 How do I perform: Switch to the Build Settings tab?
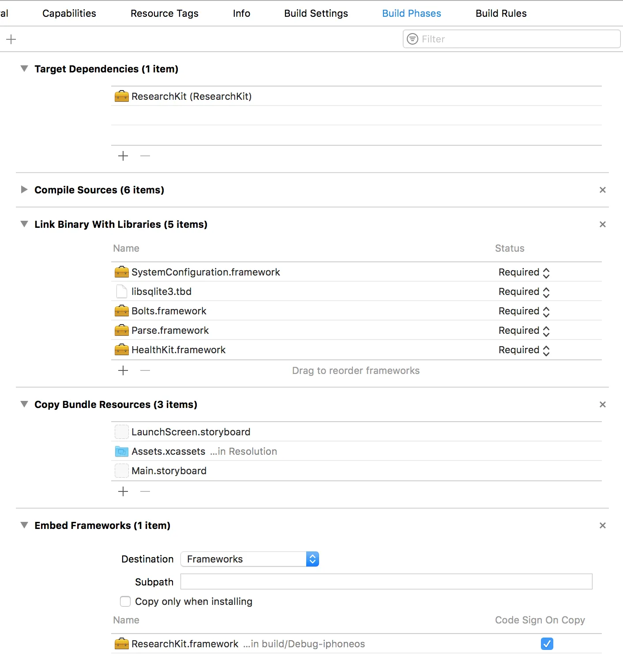[316, 13]
